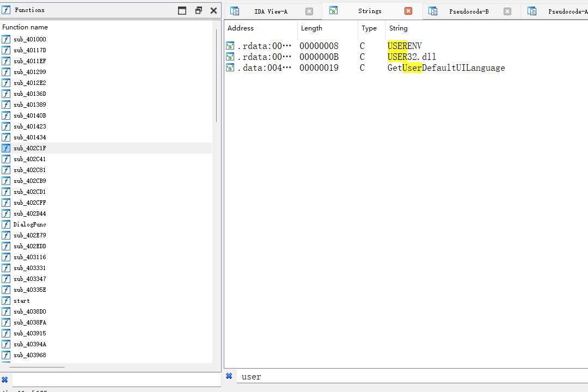Sort strings by Address column
Viewport: 588px width, 392px height.
point(241,28)
